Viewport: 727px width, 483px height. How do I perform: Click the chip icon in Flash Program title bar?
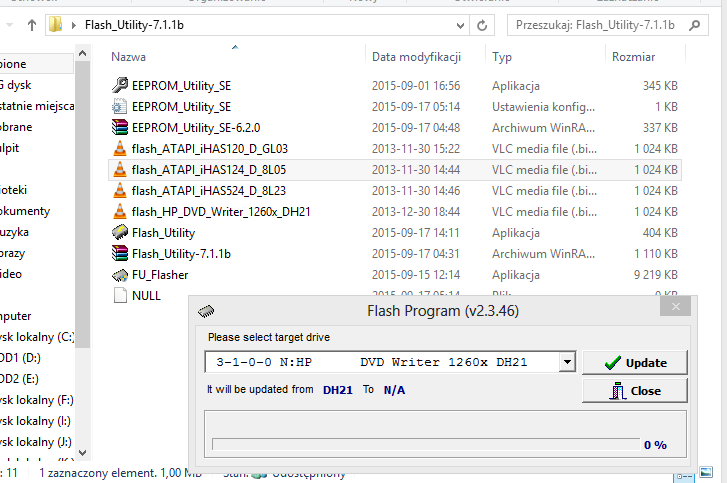(206, 311)
